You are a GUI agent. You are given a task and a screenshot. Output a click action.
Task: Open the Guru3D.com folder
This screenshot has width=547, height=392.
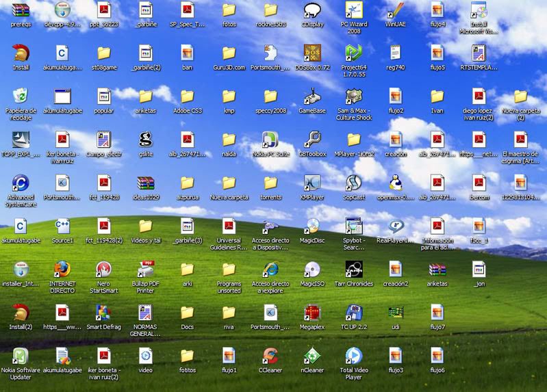click(229, 53)
